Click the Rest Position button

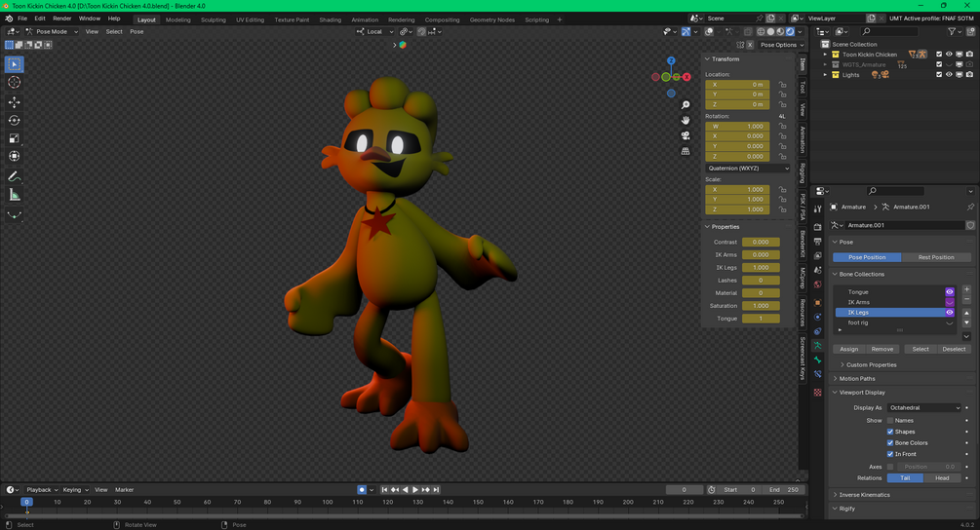pyautogui.click(x=936, y=257)
